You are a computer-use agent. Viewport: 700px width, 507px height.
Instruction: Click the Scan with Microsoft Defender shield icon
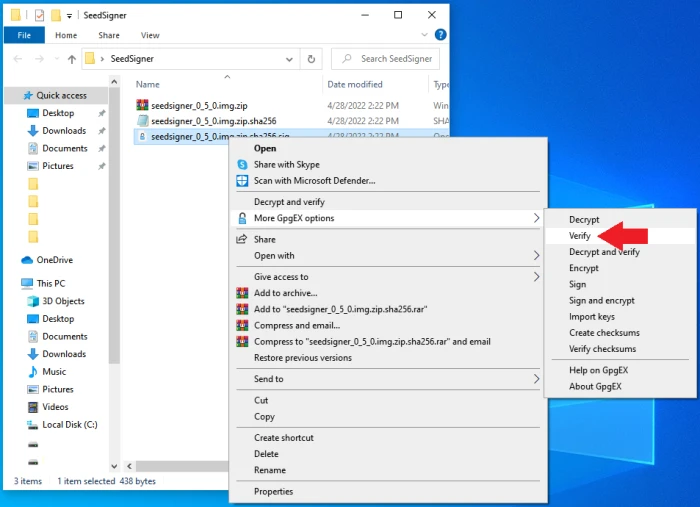241,181
